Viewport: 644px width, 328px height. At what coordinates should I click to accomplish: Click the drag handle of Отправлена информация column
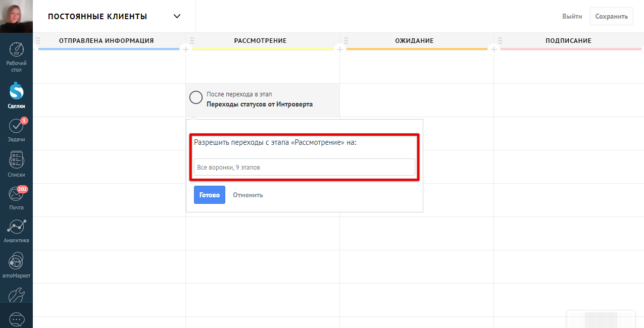click(38, 40)
